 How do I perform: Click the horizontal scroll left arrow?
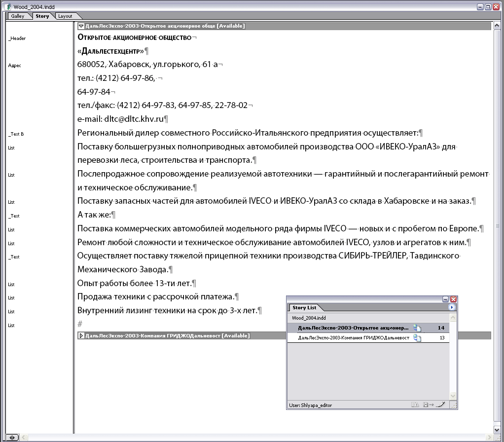click(24, 438)
